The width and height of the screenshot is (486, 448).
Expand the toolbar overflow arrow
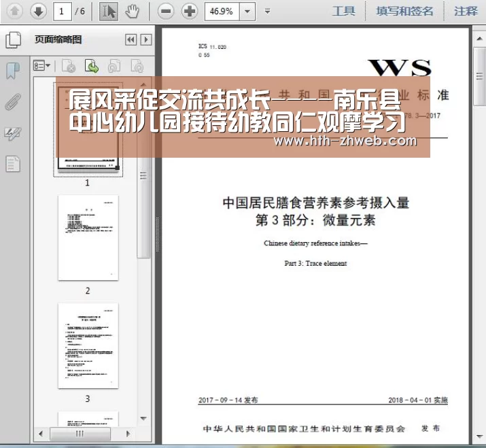(x=267, y=12)
